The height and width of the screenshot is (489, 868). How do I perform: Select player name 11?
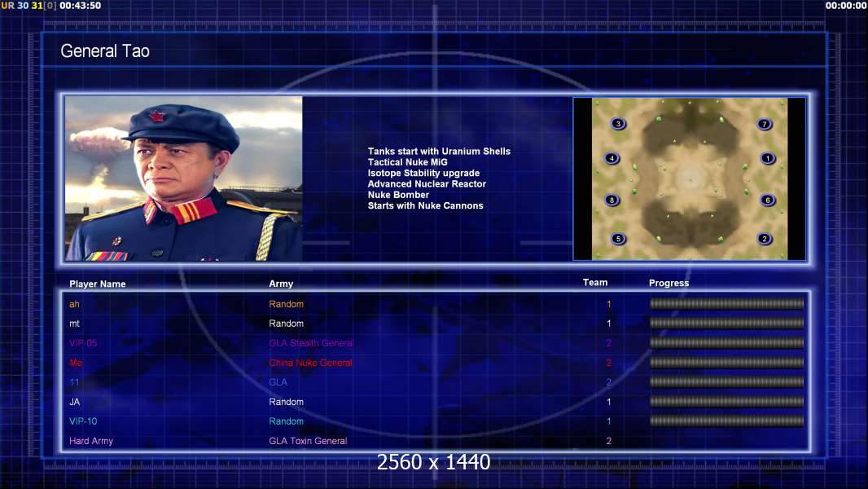point(74,382)
